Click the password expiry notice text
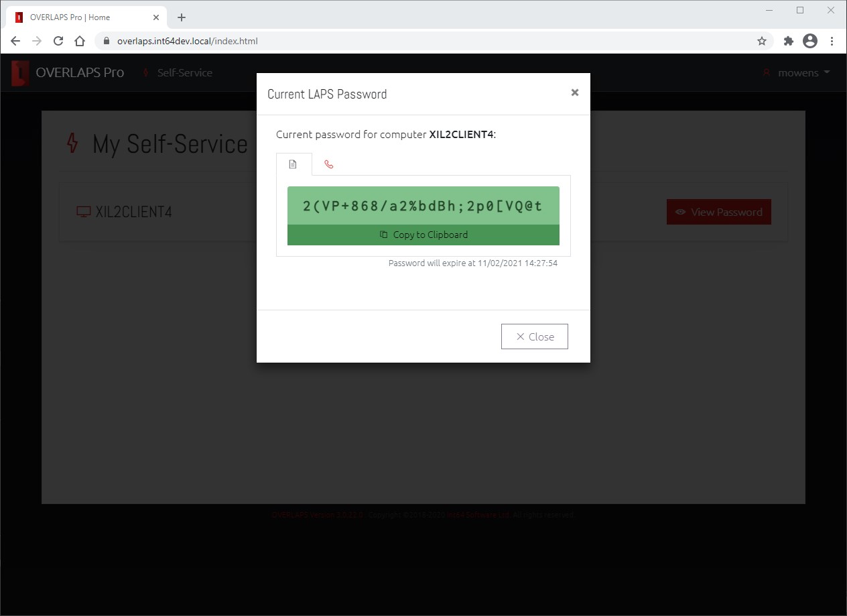Image resolution: width=847 pixels, height=616 pixels. click(473, 263)
